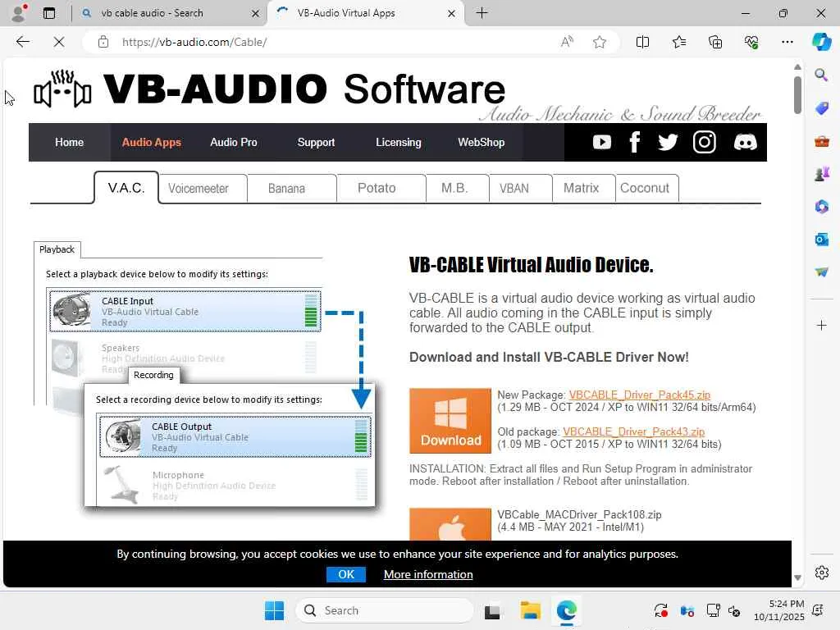Open notifications bell in system tray
The height and width of the screenshot is (630, 840).
tap(818, 610)
